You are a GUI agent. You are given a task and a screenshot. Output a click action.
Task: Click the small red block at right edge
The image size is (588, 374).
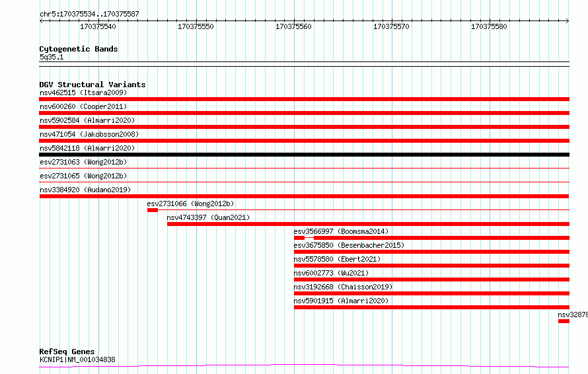pyautogui.click(x=564, y=321)
